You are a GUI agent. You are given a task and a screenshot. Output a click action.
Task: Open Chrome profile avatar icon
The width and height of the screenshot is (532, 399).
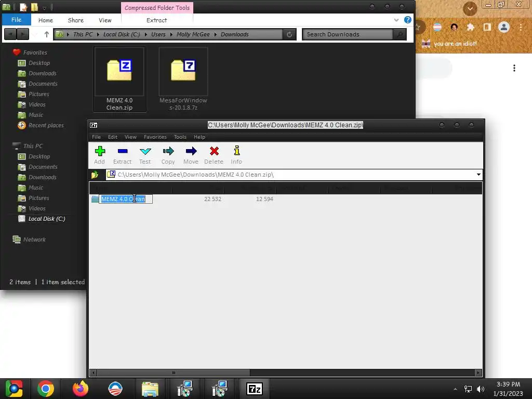click(504, 27)
